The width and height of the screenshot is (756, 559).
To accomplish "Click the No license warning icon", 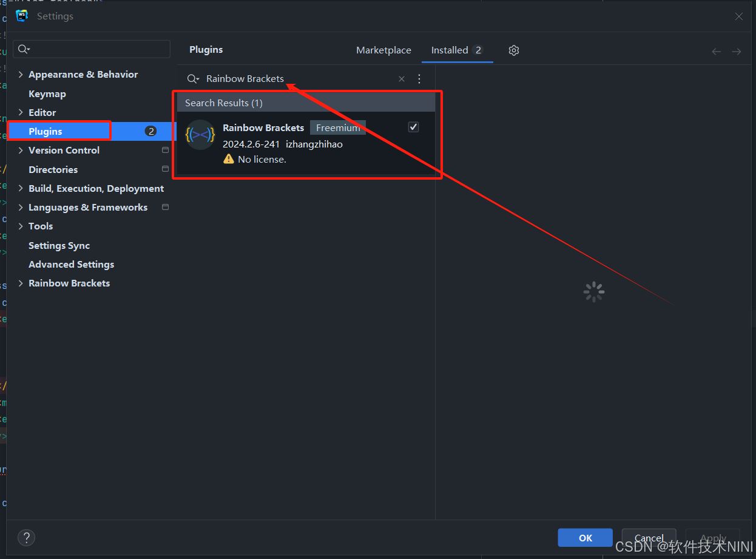I will (x=229, y=159).
